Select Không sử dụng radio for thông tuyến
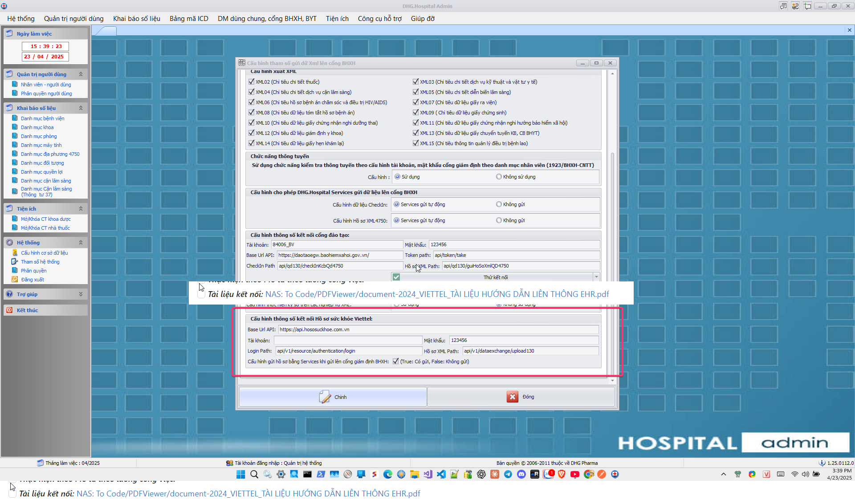Image resolution: width=855 pixels, height=504 pixels. pyautogui.click(x=499, y=177)
